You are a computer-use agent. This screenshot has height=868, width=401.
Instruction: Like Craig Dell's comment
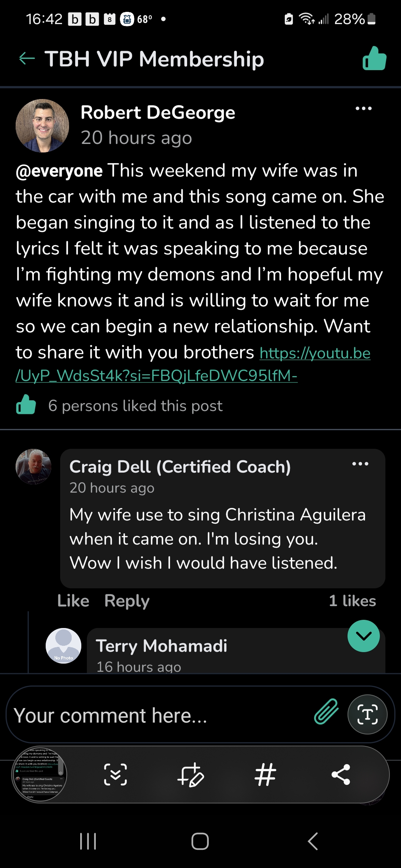click(x=73, y=601)
